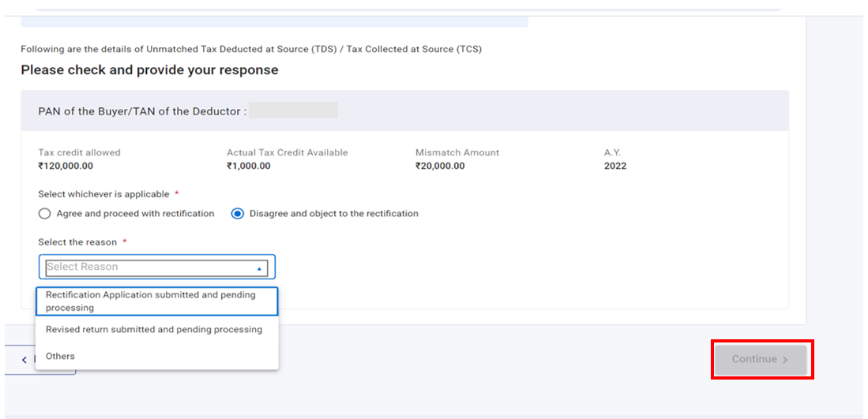The width and height of the screenshot is (868, 419).
Task: Click the 'Mismatch Amount' column label
Action: coord(457,152)
